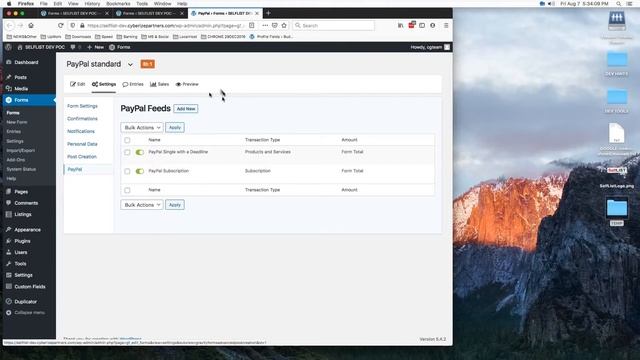Open the History menu in the Firefox menu bar
The width and height of the screenshot is (640, 360).
92,3
